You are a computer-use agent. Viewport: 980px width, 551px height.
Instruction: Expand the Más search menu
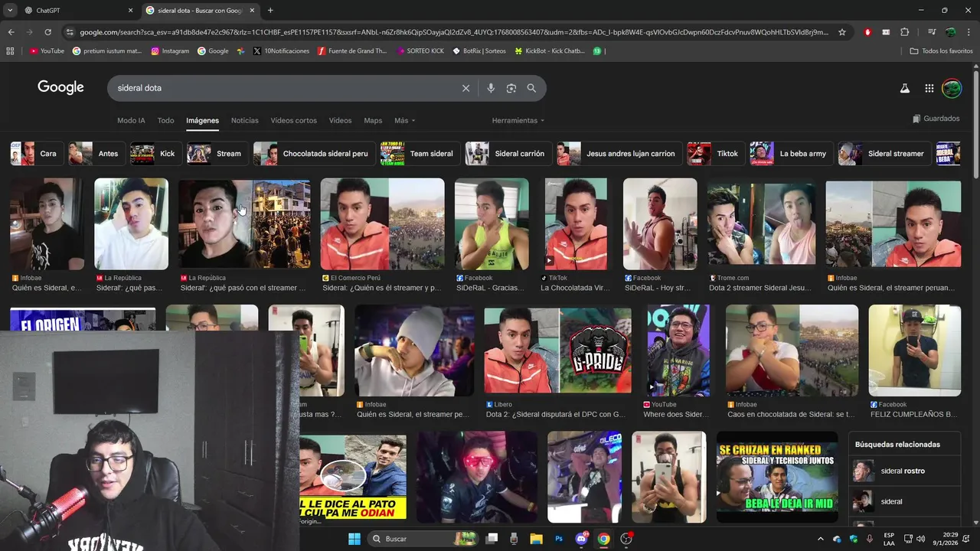404,120
